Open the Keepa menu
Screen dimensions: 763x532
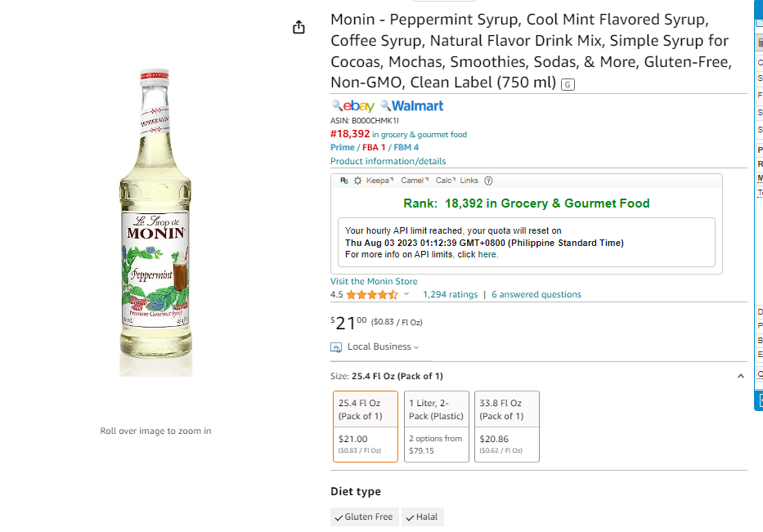(379, 181)
